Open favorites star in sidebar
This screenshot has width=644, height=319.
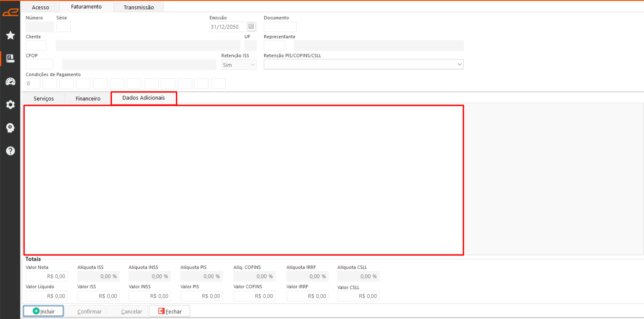[10, 35]
